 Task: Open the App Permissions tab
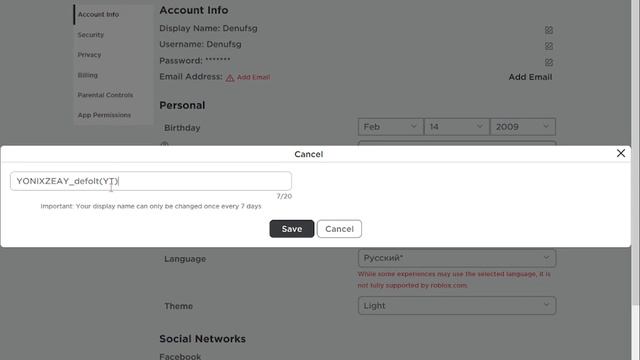(x=104, y=115)
